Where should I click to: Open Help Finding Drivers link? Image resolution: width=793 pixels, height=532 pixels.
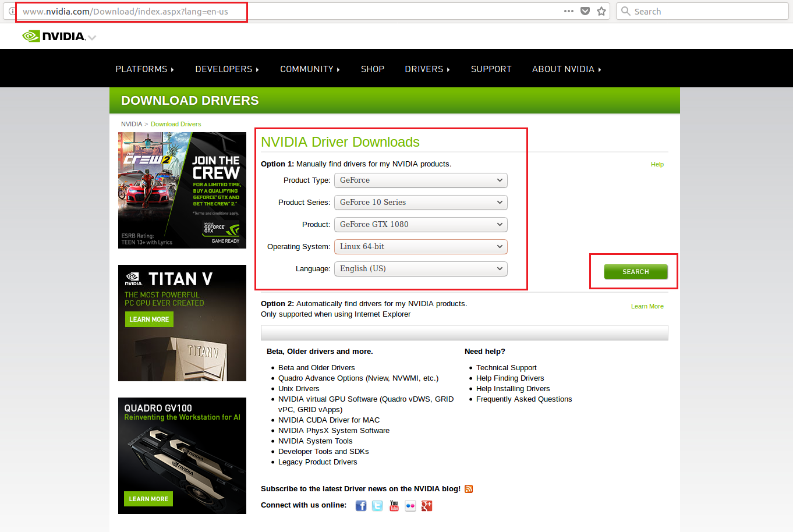click(x=510, y=378)
